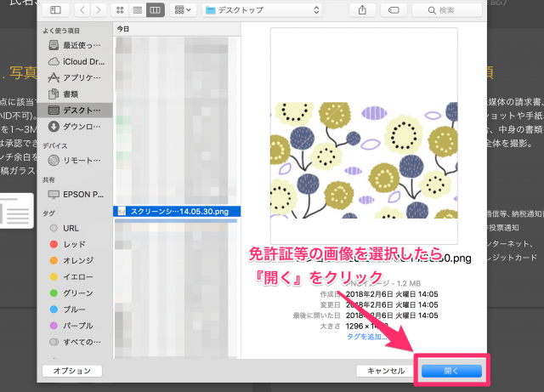The height and width of the screenshot is (392, 544).
Task: Switch to list view
Action: (138, 10)
